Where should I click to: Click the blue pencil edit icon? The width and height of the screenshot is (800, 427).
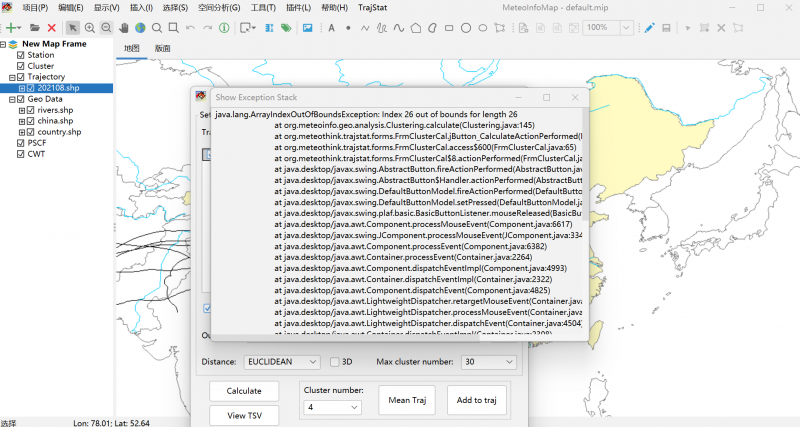coord(649,27)
